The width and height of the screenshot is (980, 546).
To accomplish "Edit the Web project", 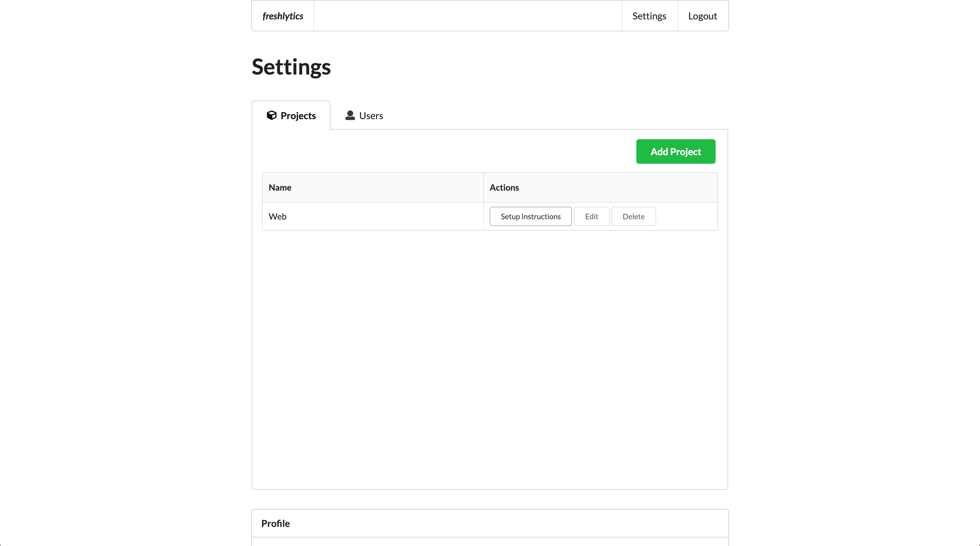I will [591, 216].
